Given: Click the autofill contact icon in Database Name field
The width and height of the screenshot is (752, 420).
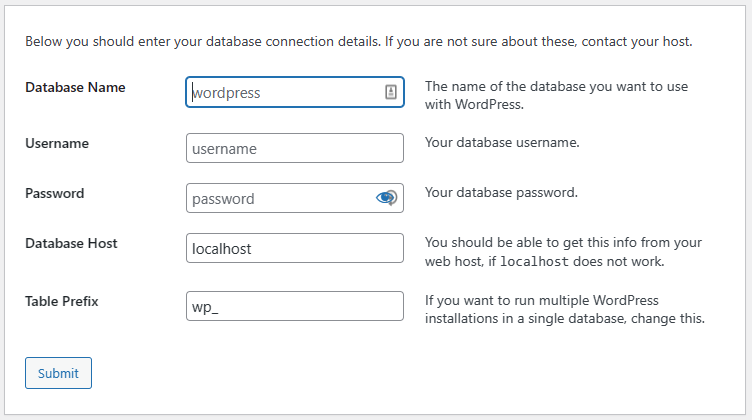Looking at the screenshot, I should tap(391, 92).
